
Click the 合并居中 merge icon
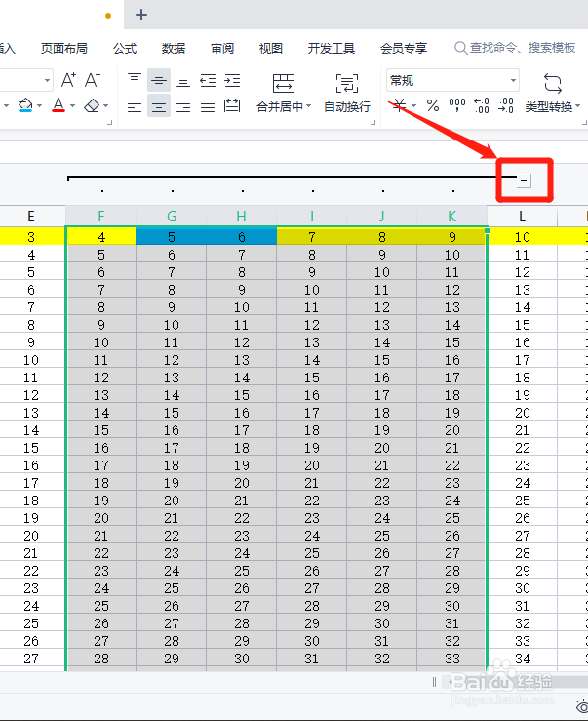284,83
